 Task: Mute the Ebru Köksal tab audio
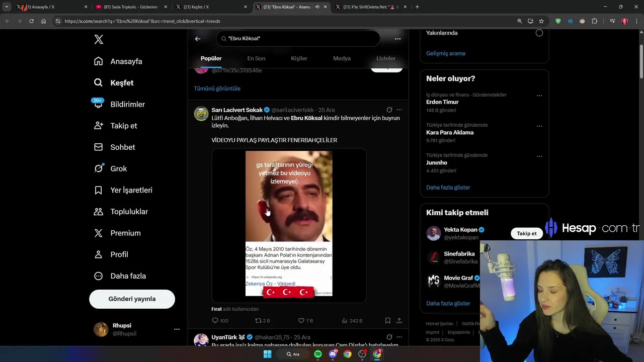(x=317, y=7)
